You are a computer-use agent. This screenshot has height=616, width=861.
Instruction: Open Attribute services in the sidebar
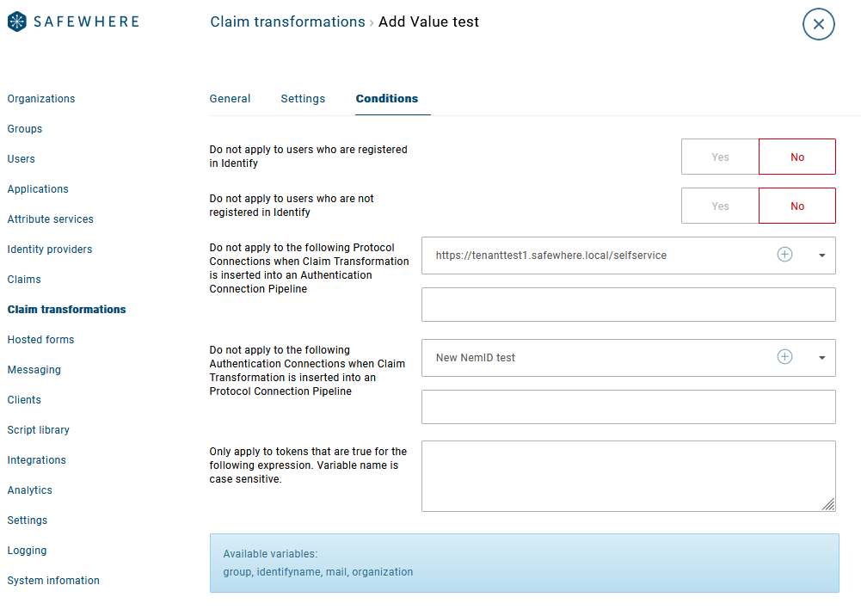point(51,219)
